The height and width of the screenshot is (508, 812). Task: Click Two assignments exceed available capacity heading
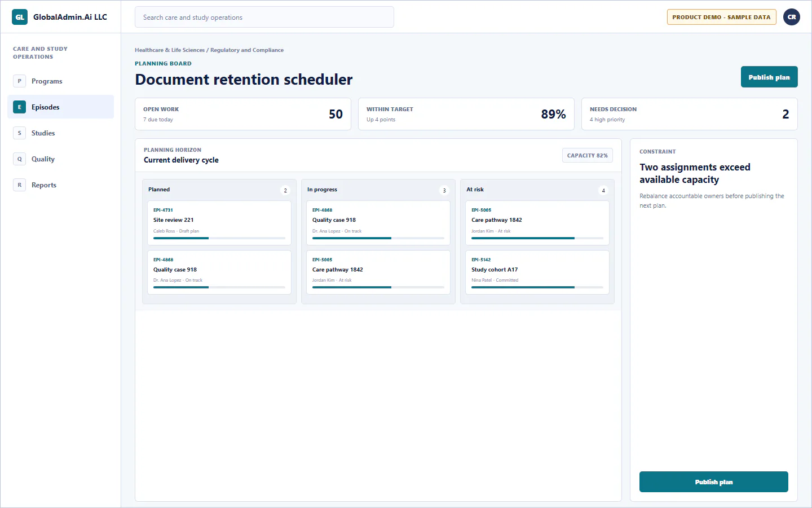[x=695, y=173]
